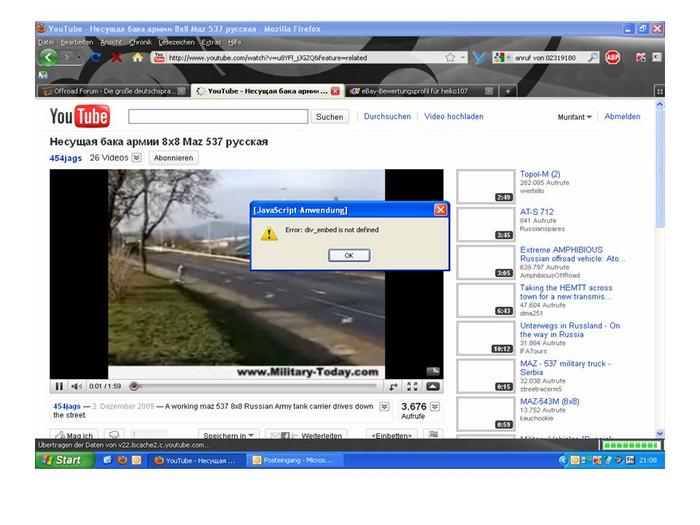
Task: Open Internet Explorer quick launch icon
Action: pos(107,460)
